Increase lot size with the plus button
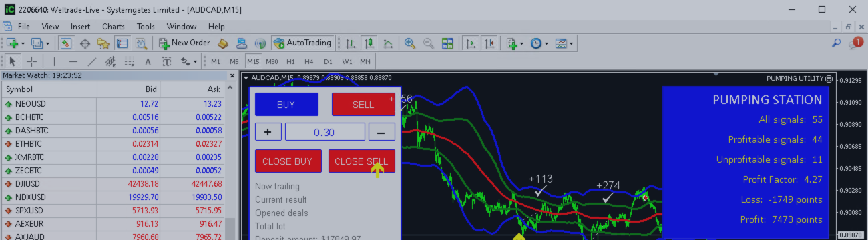This screenshot has width=868, height=240. (268, 132)
